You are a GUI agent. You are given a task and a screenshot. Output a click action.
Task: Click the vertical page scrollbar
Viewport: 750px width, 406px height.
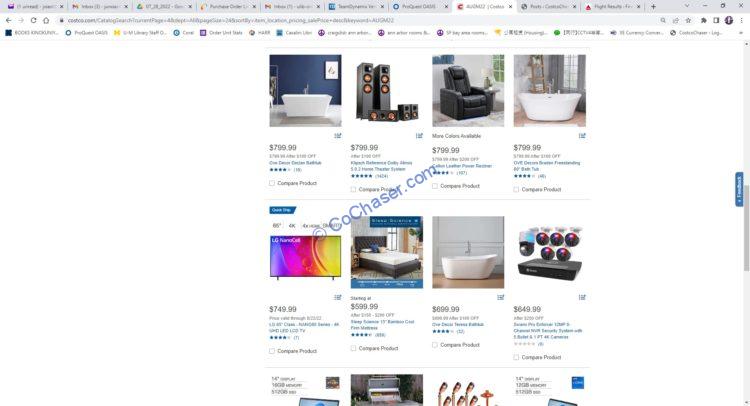[x=746, y=221]
